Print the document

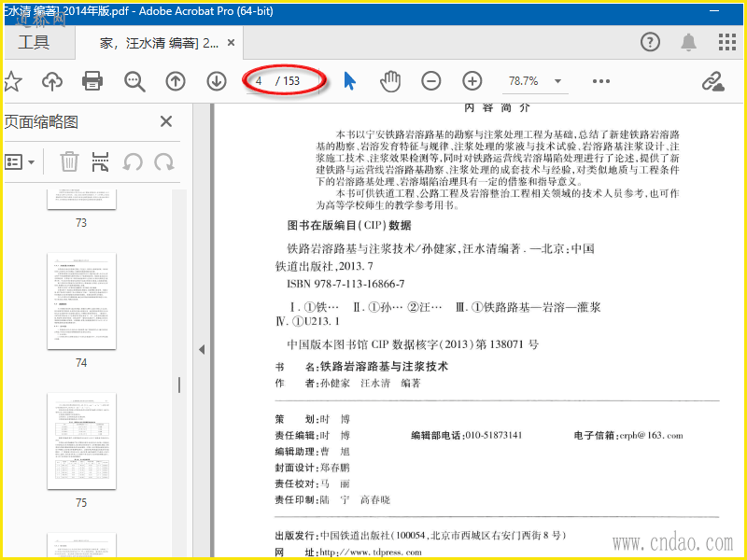point(92,81)
